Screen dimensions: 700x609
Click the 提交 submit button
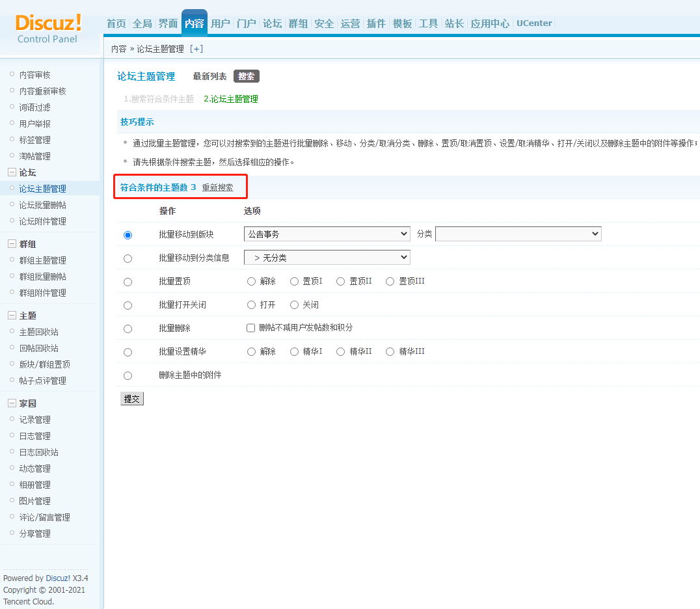pos(132,399)
